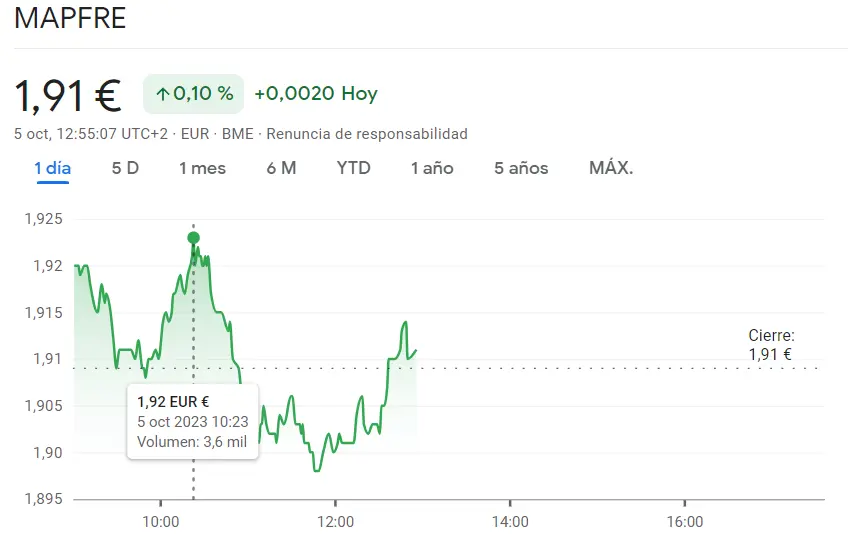Select the '5 años' range tab
Screen dimensions: 848x549
tap(521, 168)
